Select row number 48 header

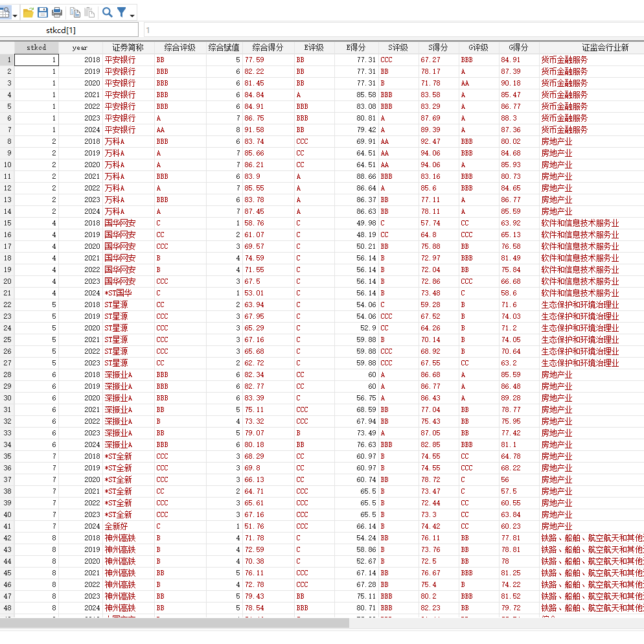pyautogui.click(x=7, y=608)
